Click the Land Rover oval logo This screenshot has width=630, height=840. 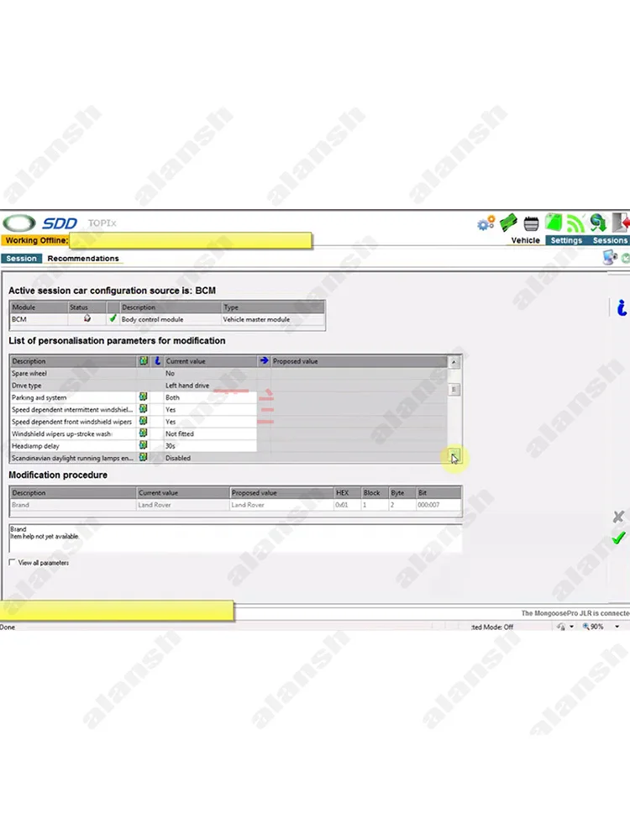pyautogui.click(x=19, y=223)
